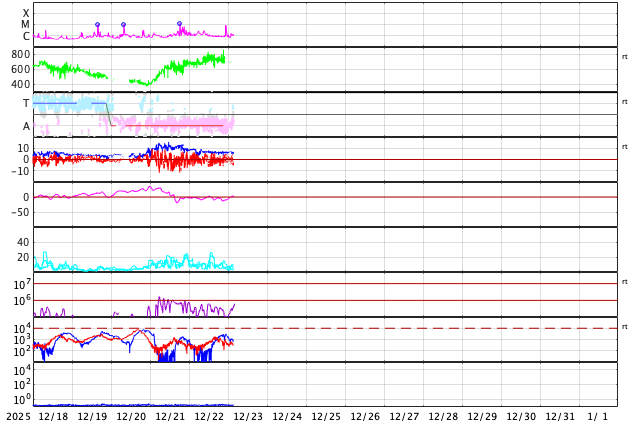
Task: Click the X flare class axis label
Action: 26,13
